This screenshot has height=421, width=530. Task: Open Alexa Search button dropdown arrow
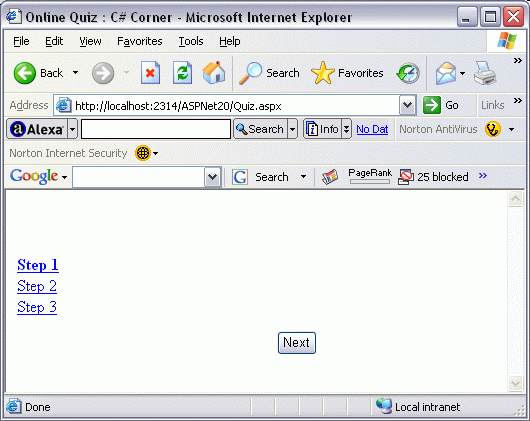pyautogui.click(x=292, y=129)
